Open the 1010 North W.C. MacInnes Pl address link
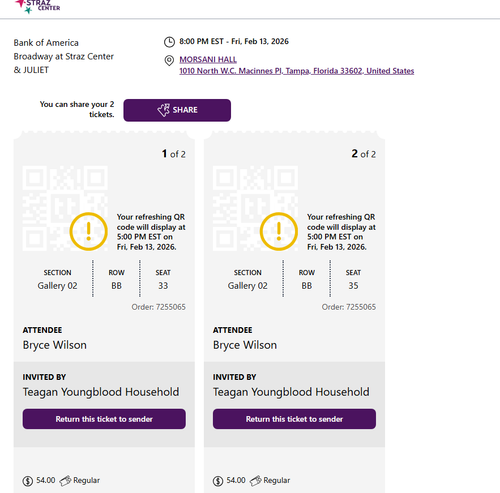 coord(297,71)
